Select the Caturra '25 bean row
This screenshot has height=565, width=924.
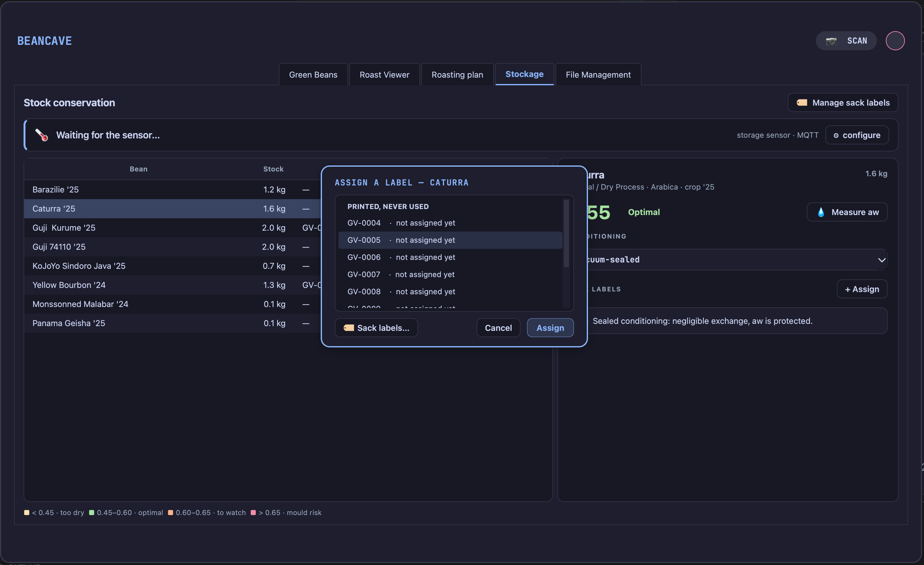tap(172, 208)
